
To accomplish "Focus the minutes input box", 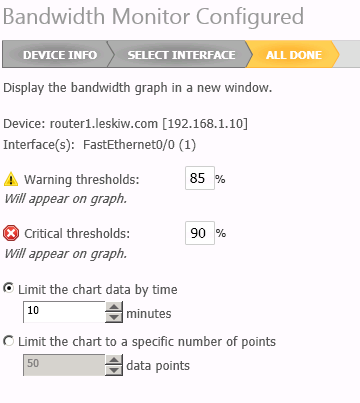I will coord(64,312).
